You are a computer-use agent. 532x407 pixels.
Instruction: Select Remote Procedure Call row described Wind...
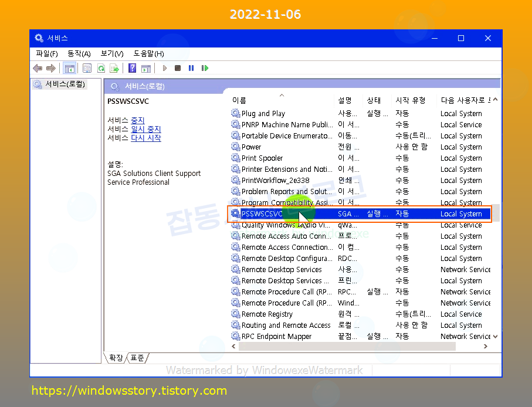[x=360, y=303]
